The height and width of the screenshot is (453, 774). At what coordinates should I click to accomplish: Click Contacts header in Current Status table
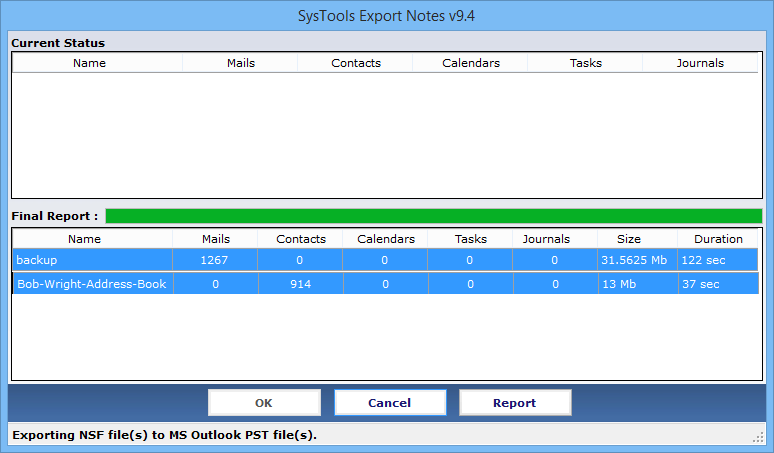[x=356, y=63]
